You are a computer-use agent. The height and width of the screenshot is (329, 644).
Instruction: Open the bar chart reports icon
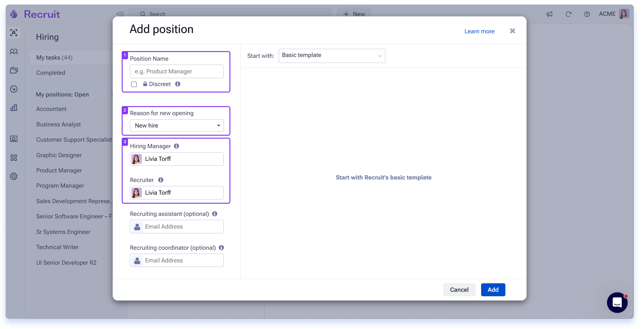[14, 108]
